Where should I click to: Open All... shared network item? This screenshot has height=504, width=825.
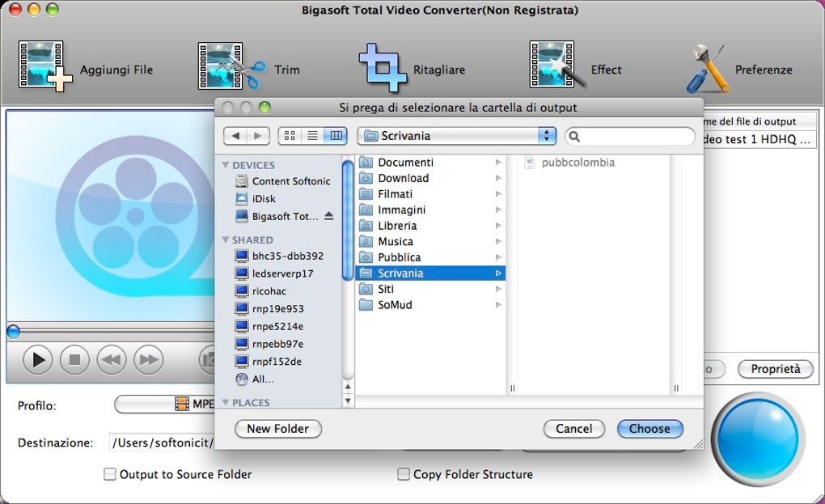point(255,379)
